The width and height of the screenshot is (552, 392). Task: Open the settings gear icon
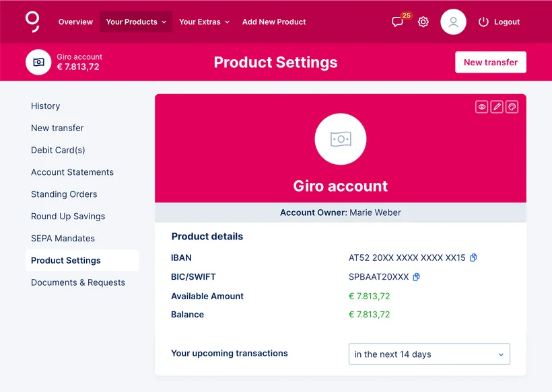423,22
